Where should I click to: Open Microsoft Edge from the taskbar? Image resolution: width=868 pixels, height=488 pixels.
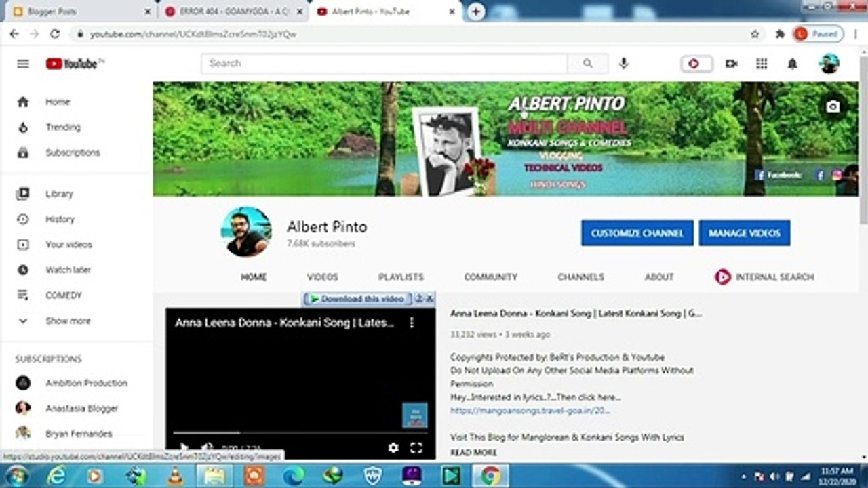(x=294, y=476)
